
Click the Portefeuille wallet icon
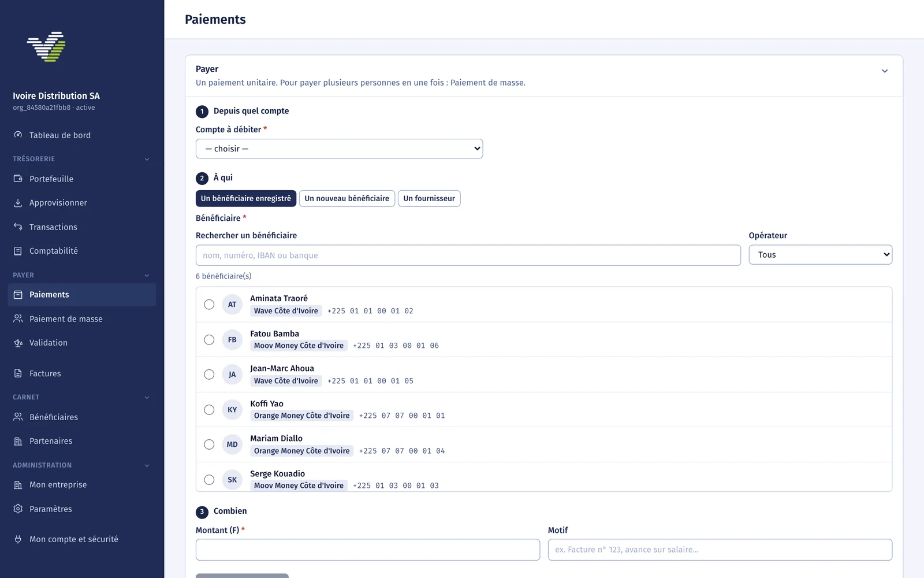(18, 179)
